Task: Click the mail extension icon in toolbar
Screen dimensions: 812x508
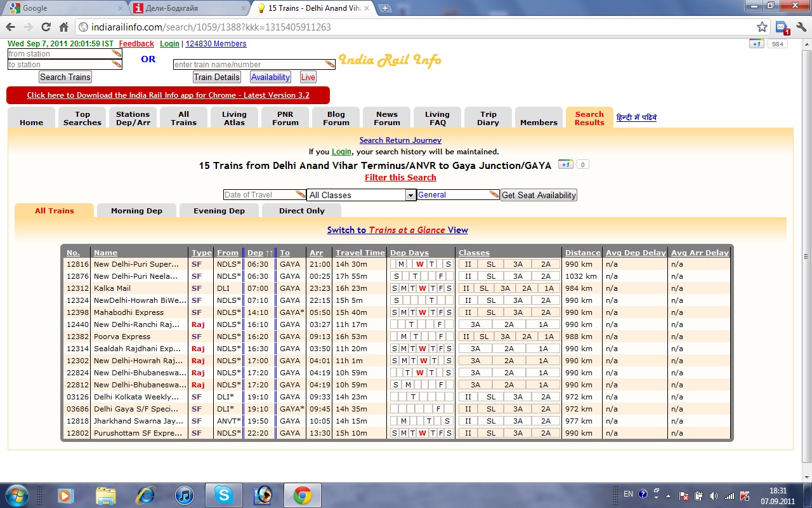Action: click(782, 27)
